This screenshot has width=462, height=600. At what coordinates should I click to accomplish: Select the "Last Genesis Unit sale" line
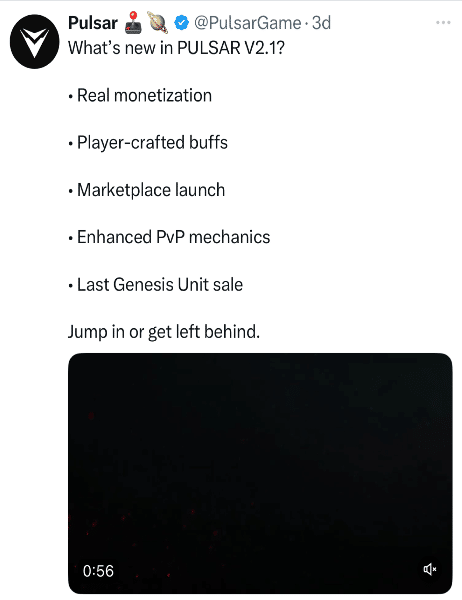(155, 285)
